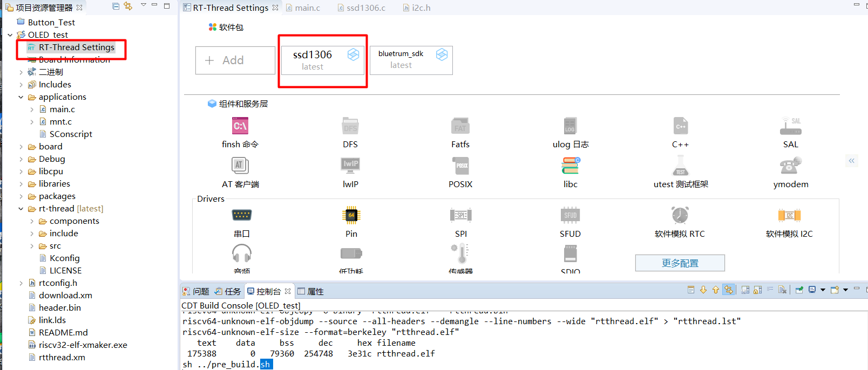Select the SAL component icon
The height and width of the screenshot is (370, 868).
click(x=791, y=126)
